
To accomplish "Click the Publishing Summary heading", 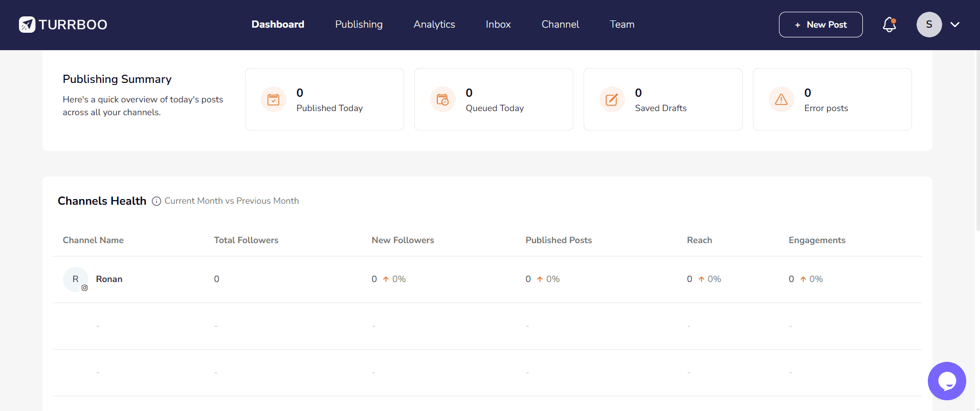I will click(117, 79).
